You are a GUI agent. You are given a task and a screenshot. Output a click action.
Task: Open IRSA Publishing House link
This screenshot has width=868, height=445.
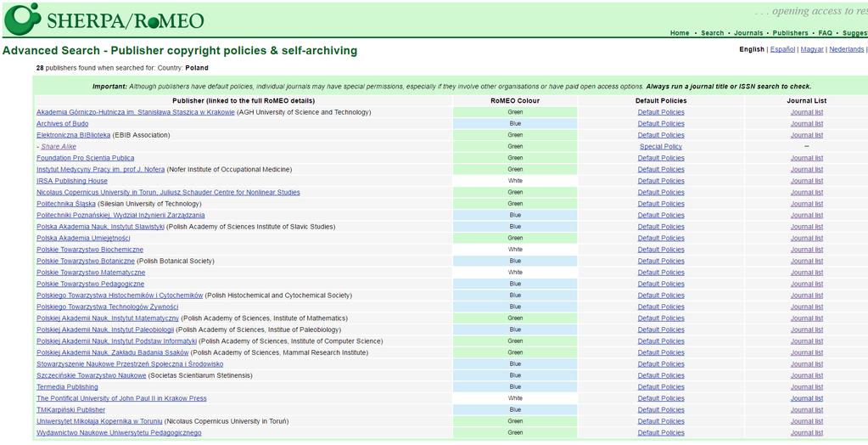(72, 181)
